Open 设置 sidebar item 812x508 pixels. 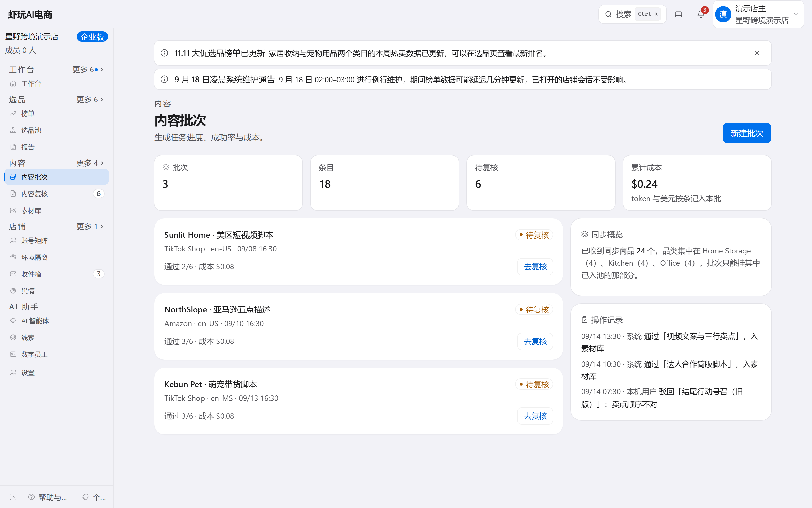pyautogui.click(x=56, y=373)
